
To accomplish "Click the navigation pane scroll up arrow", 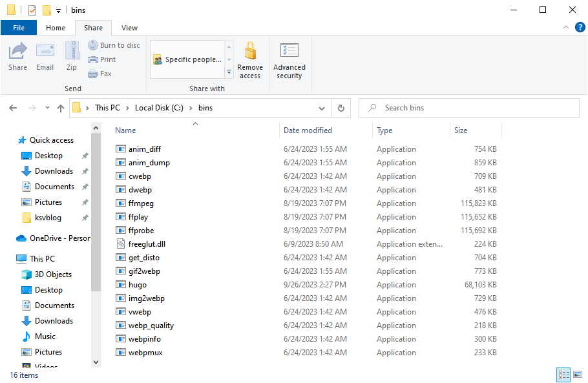I will tap(96, 128).
